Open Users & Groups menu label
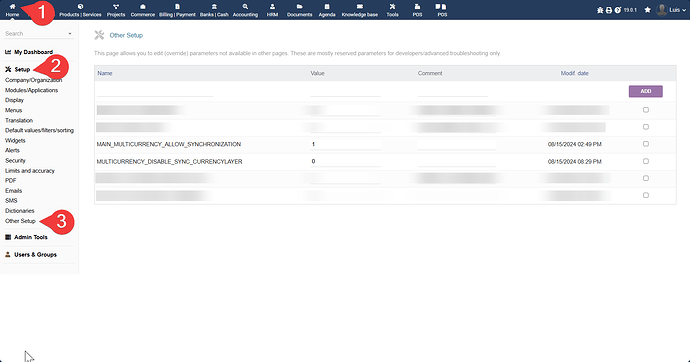Screen dimensions: 690x362 pos(35,255)
